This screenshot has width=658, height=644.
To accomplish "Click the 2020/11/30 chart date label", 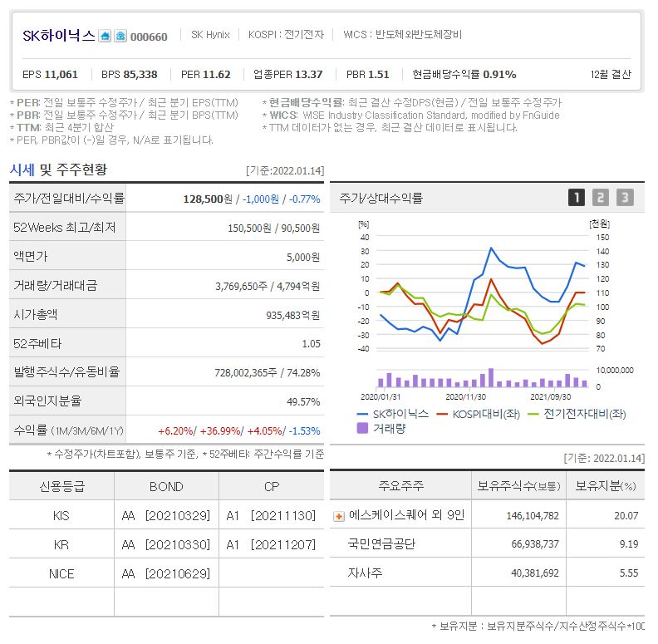I will click(465, 396).
